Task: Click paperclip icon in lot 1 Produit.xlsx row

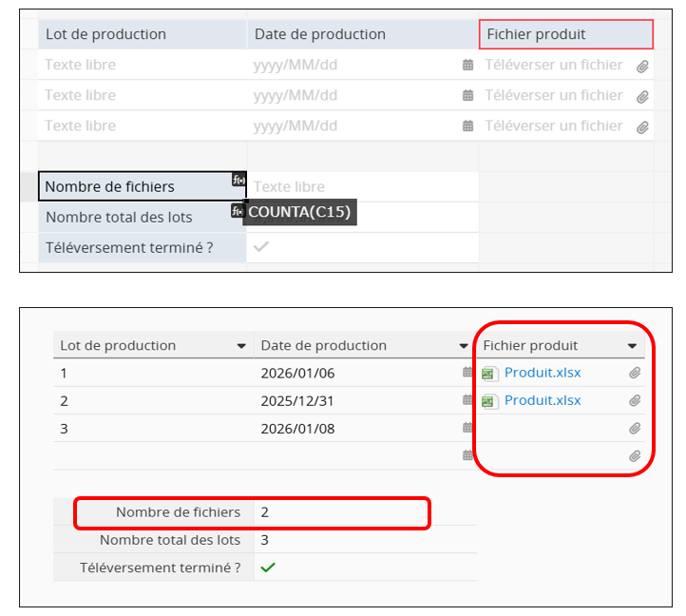Action: pyautogui.click(x=635, y=374)
